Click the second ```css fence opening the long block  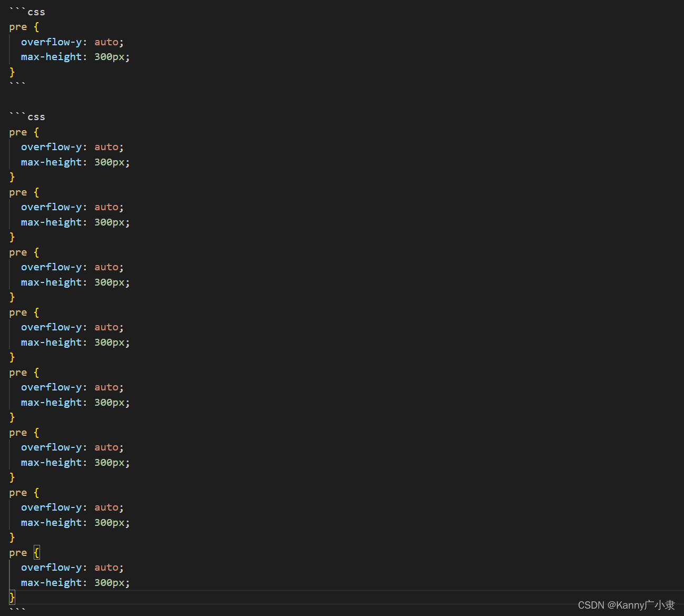tap(27, 117)
